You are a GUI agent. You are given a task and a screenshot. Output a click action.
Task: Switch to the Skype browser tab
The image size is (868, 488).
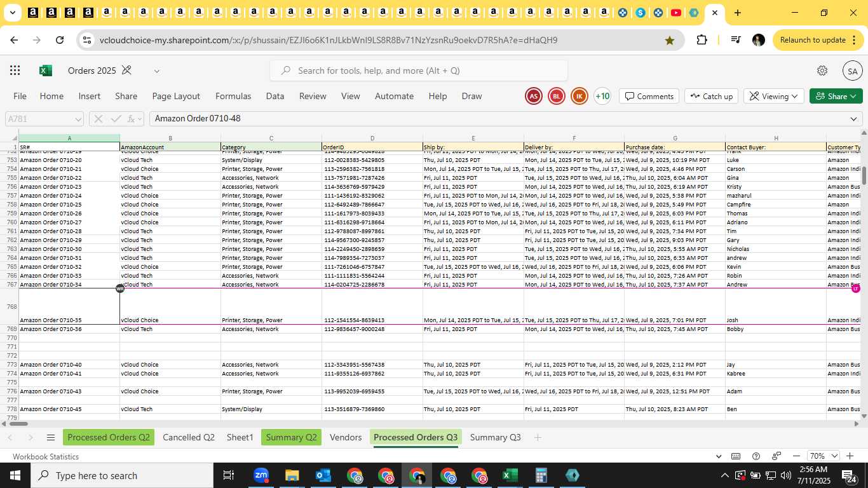coord(641,13)
